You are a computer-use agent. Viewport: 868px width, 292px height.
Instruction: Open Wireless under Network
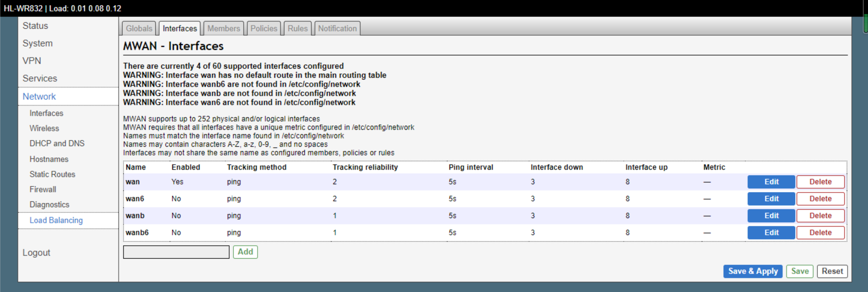click(x=44, y=128)
